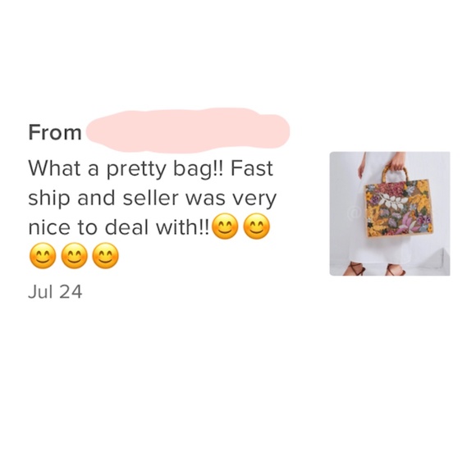The width and height of the screenshot is (476, 476).
Task: Click the hand holding the bag handle
Action: (397, 161)
